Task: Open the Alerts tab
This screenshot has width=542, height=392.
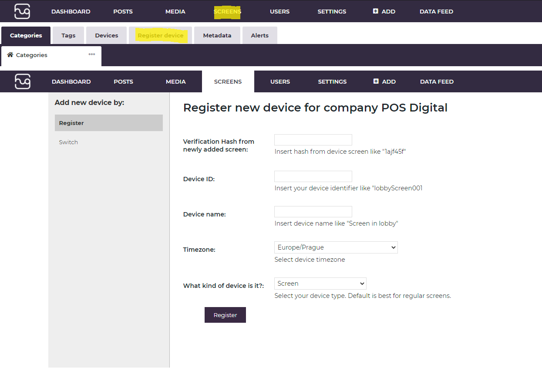Action: (260, 35)
